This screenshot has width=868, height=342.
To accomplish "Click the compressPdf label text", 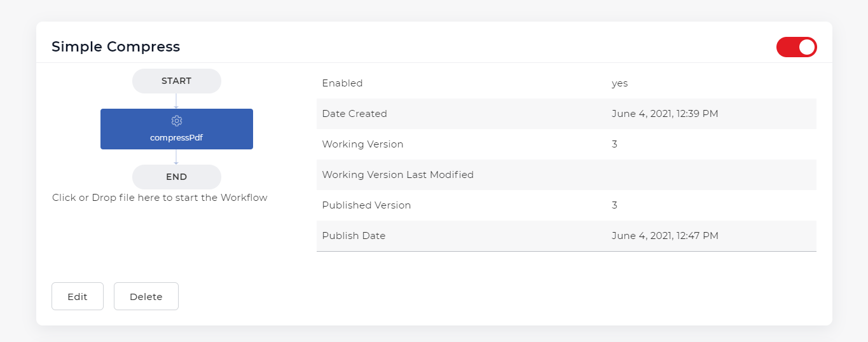I will click(x=177, y=137).
